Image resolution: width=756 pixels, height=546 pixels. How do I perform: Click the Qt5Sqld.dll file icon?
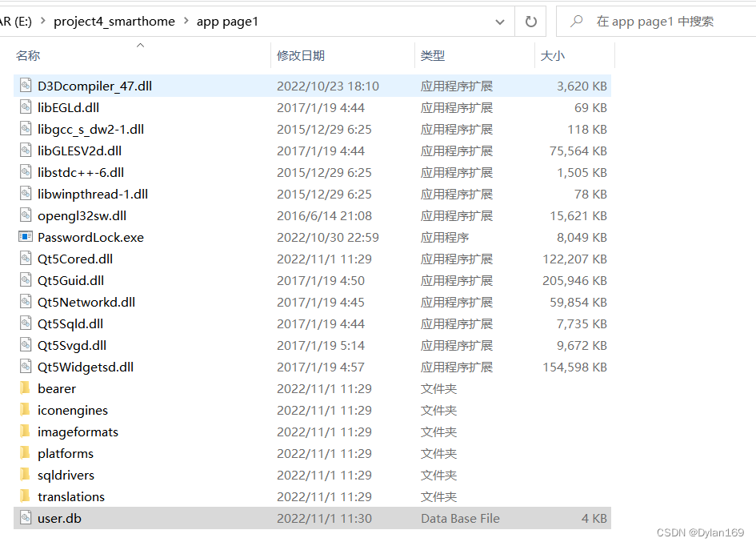tap(26, 323)
